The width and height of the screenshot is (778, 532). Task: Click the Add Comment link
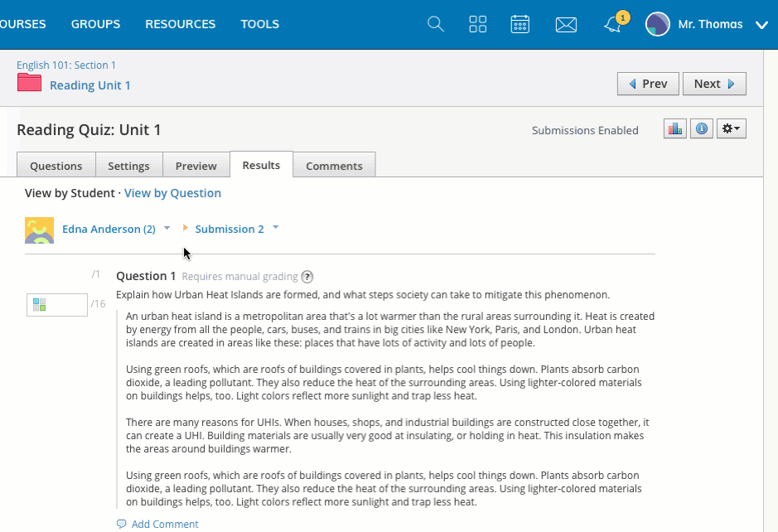pos(164,524)
